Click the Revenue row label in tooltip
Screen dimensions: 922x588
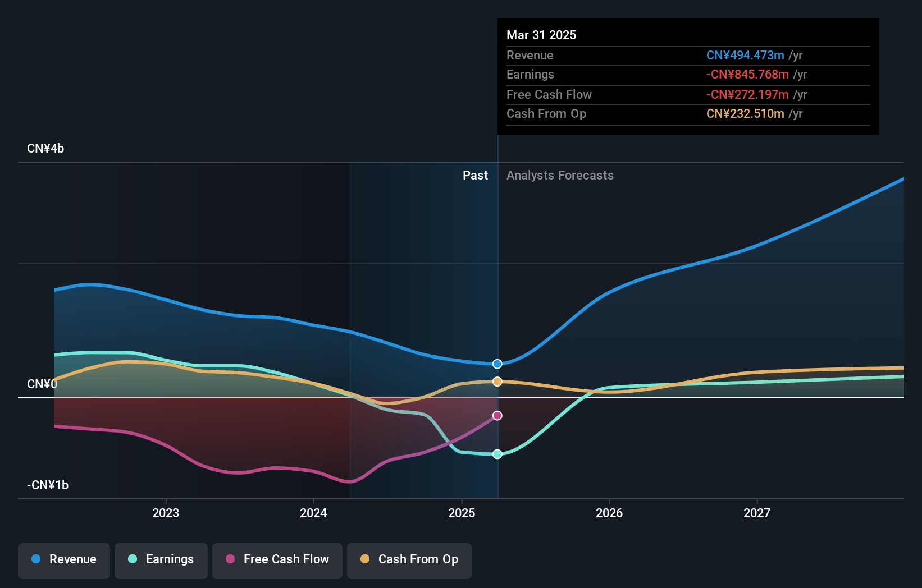coord(530,56)
